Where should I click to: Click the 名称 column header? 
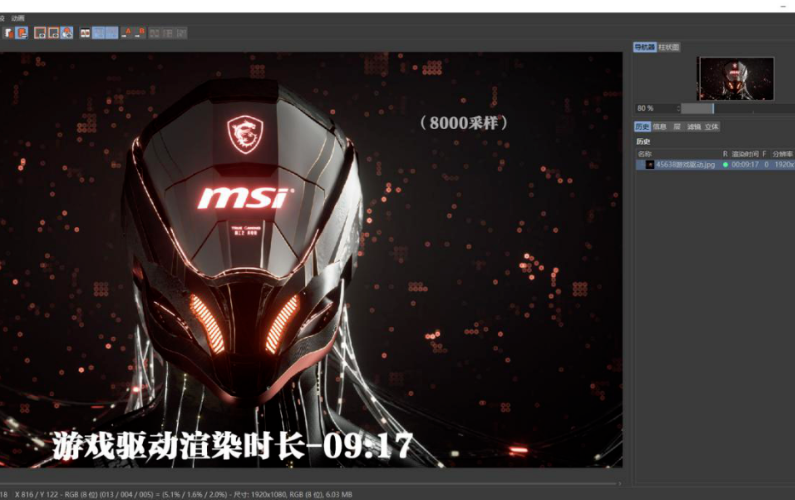(x=645, y=154)
